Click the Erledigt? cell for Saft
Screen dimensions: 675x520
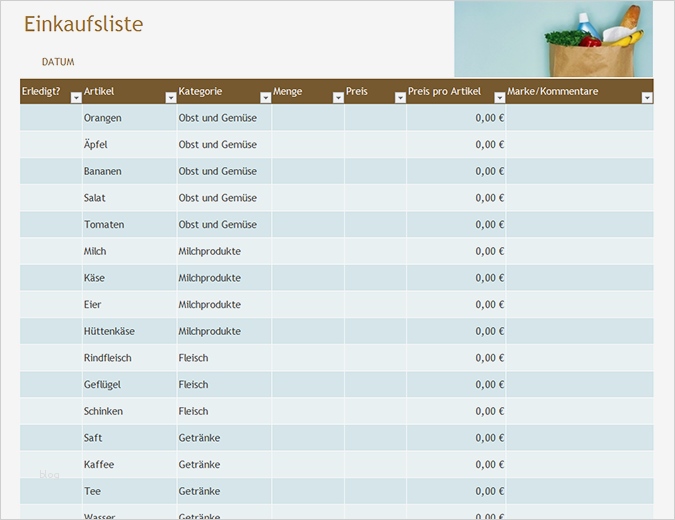51,438
